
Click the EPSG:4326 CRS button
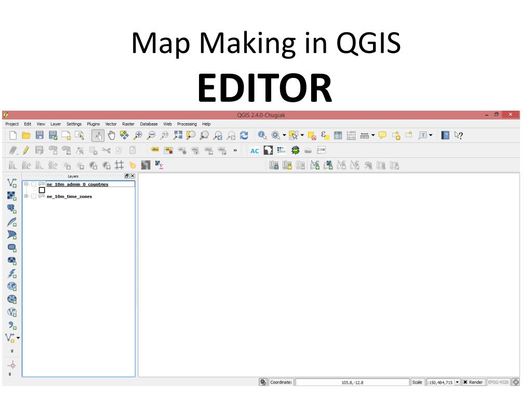click(x=498, y=382)
